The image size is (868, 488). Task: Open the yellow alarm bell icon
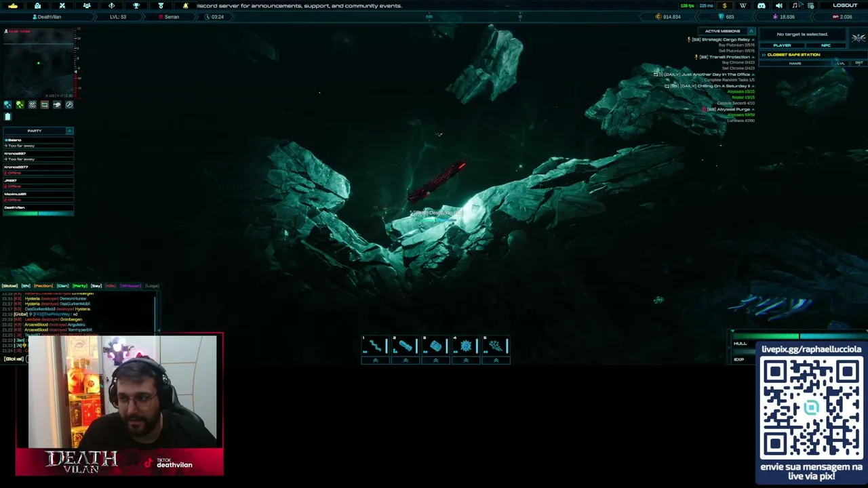click(185, 5)
